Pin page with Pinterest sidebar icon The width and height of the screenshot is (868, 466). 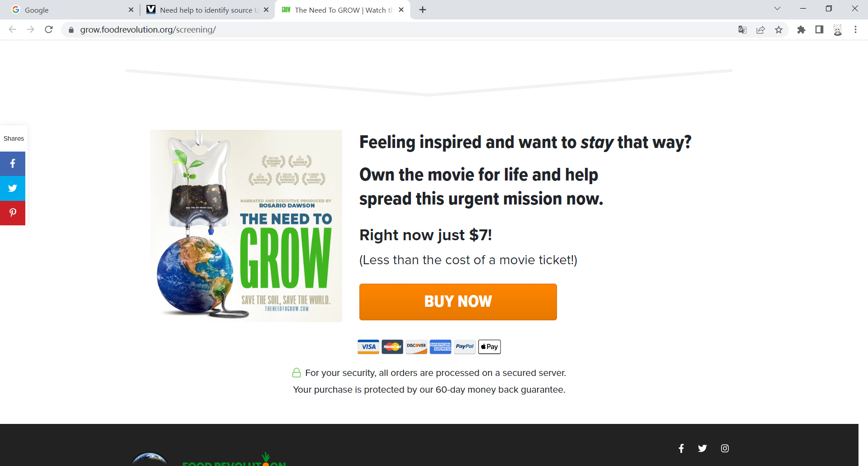point(13,213)
